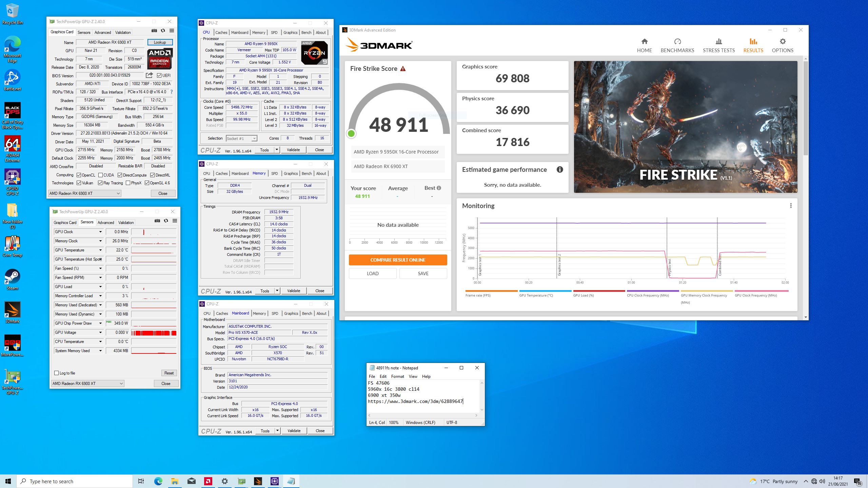Screen dimensions: 868x488
Task: Open Caches tab in CPU-Z CPU window
Action: pyautogui.click(x=221, y=33)
